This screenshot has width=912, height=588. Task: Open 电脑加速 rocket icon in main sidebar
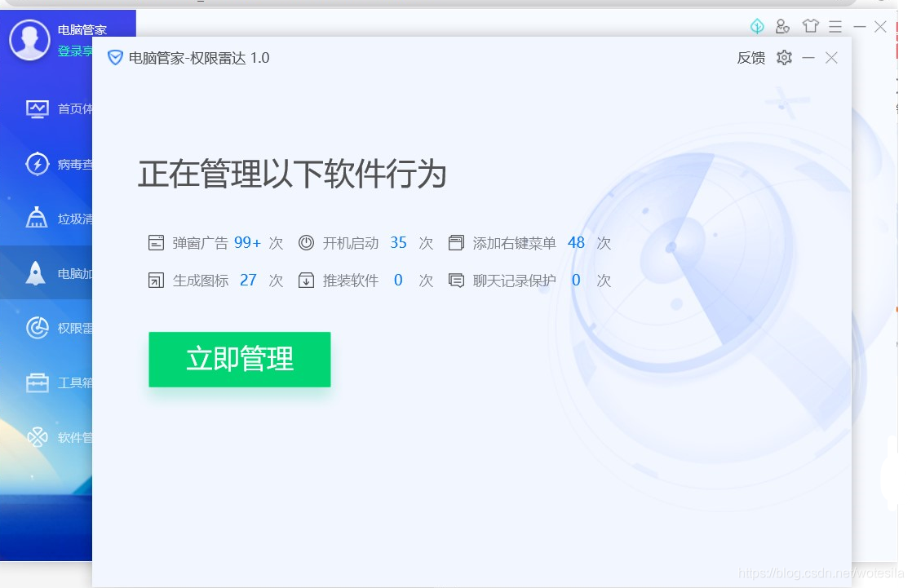point(35,272)
